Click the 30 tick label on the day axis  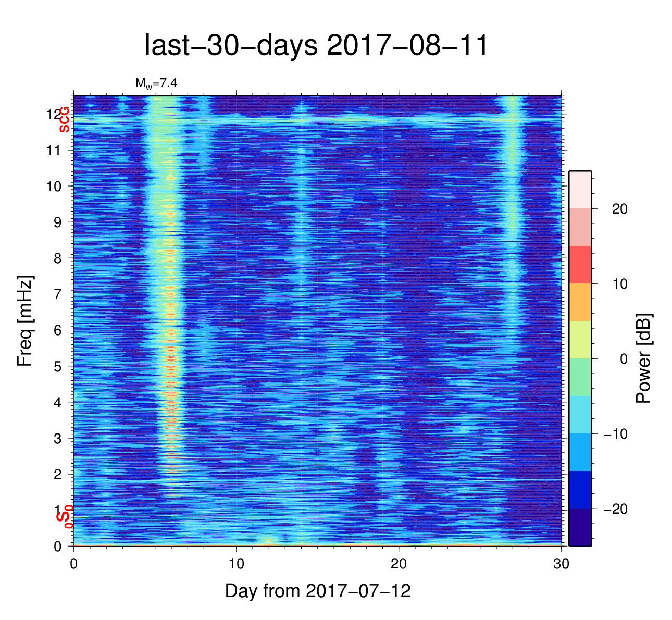pos(561,564)
